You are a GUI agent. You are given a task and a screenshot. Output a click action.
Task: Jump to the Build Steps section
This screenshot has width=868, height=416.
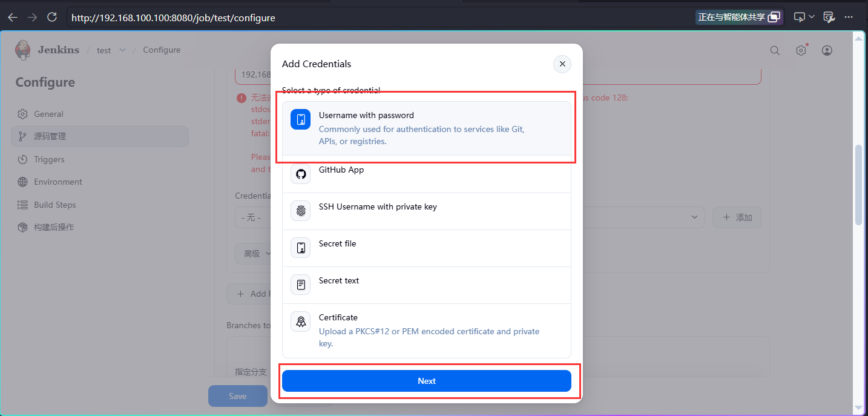100,205
